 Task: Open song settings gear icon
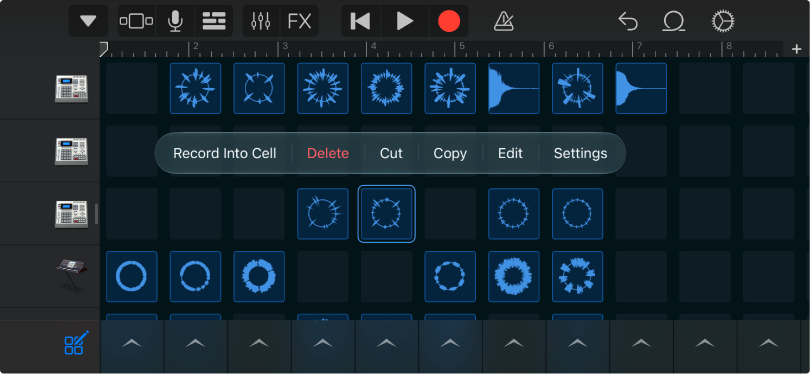tap(722, 21)
